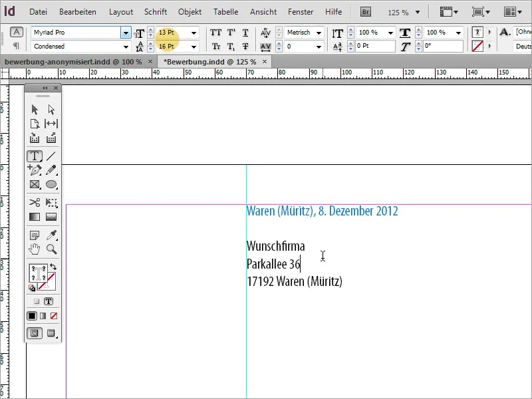The height and width of the screenshot is (399, 532).
Task: Open the 13 Pt font size dropdown
Action: (194, 33)
